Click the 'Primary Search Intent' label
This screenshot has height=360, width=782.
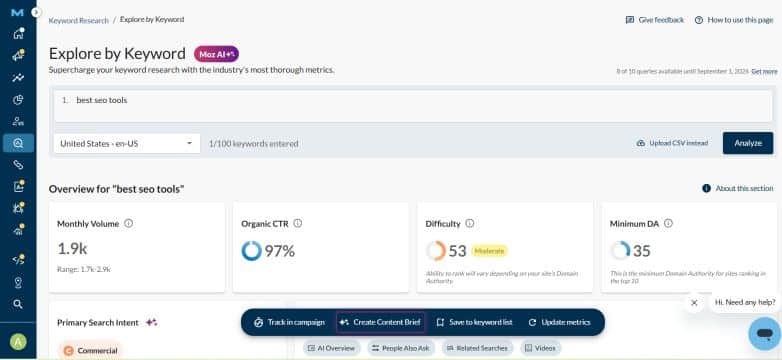[x=98, y=323]
